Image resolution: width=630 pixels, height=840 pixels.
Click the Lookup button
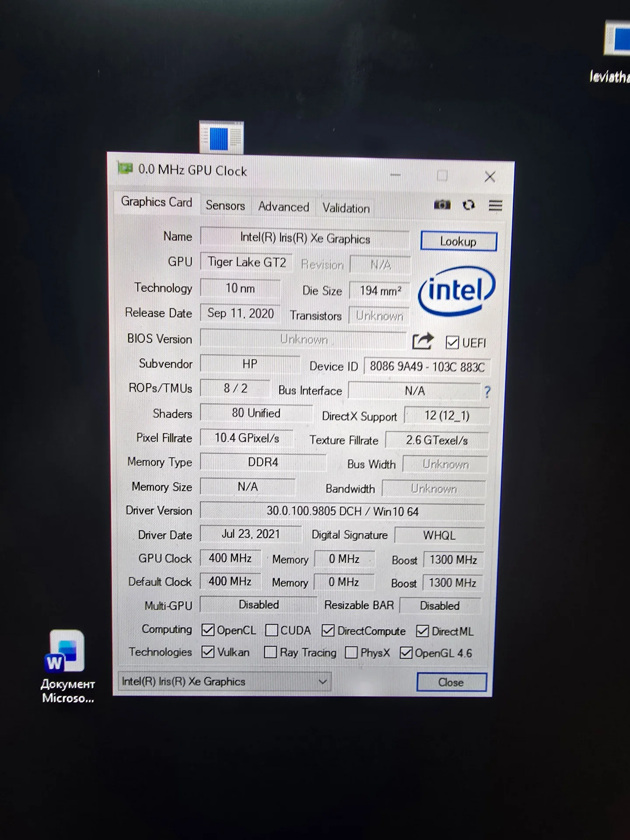click(x=458, y=241)
